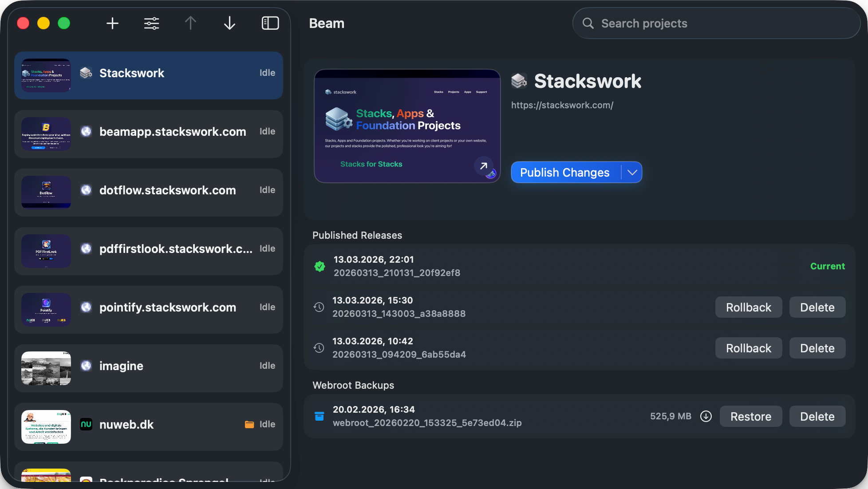Open the external link arrow on the preview image

[483, 166]
